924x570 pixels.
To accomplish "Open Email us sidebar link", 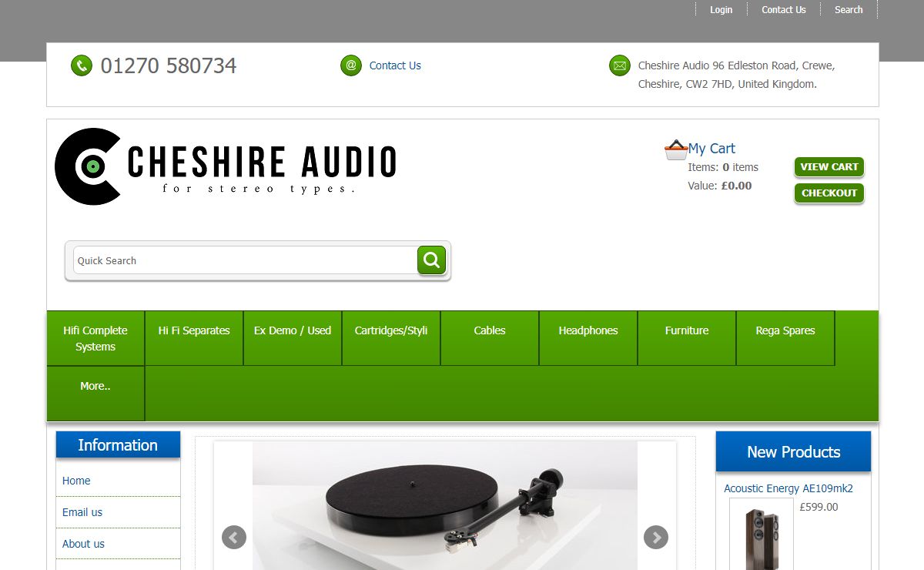I will coord(82,512).
